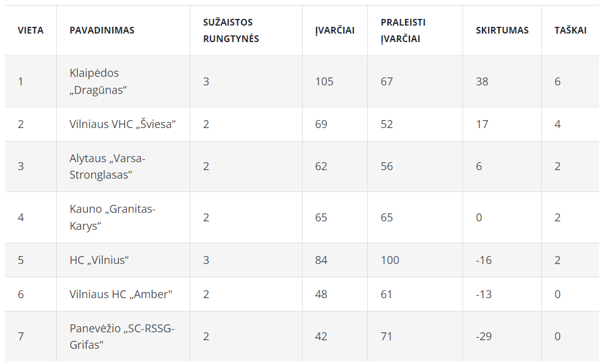Click the goals value 105 for Dragūnas
The width and height of the screenshot is (604, 364).
click(324, 82)
